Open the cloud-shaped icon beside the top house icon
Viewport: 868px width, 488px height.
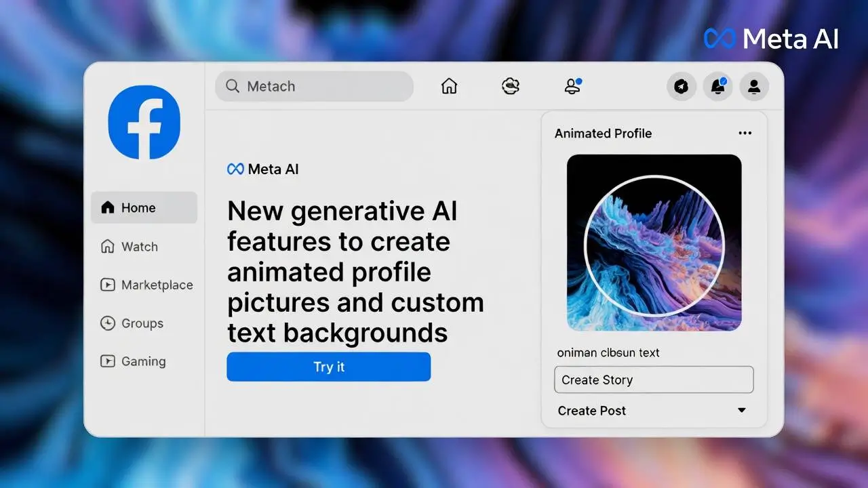pos(511,86)
